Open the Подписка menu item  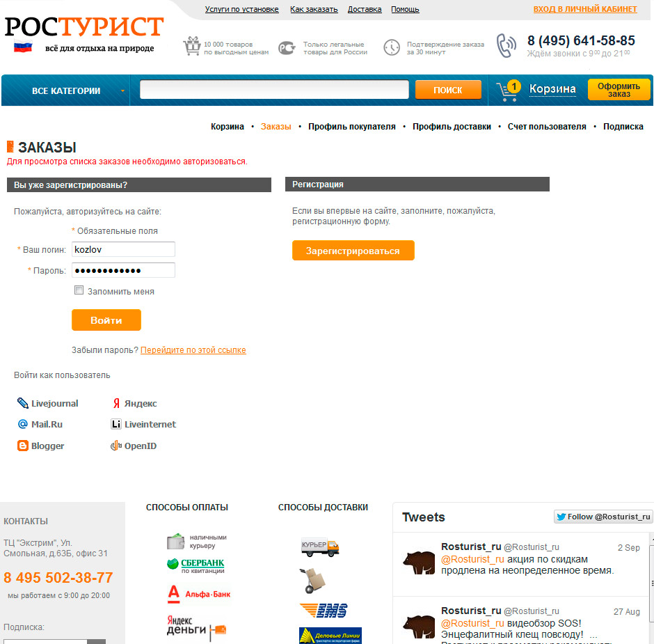click(x=623, y=127)
